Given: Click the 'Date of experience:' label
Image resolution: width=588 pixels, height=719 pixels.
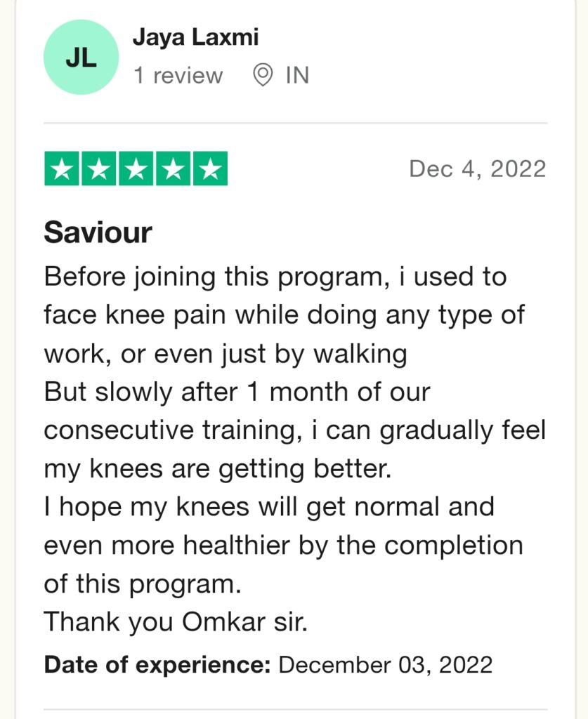Looking at the screenshot, I should click(157, 666).
